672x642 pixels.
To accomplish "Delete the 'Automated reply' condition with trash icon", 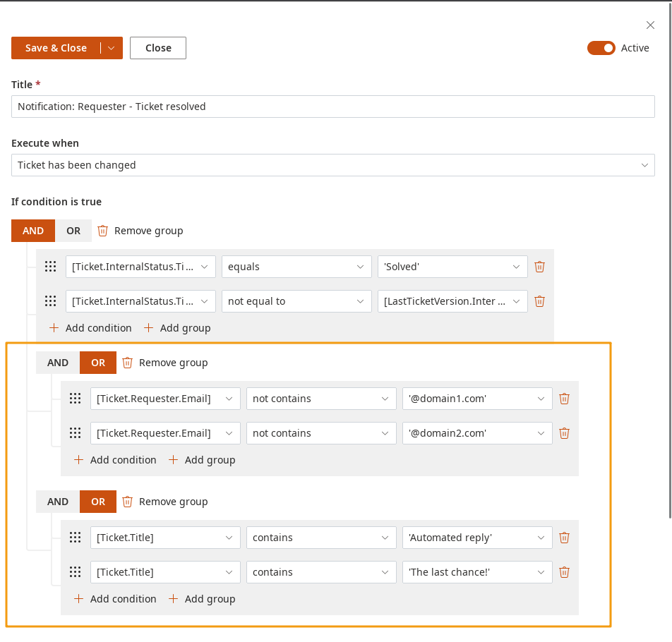I will click(564, 538).
